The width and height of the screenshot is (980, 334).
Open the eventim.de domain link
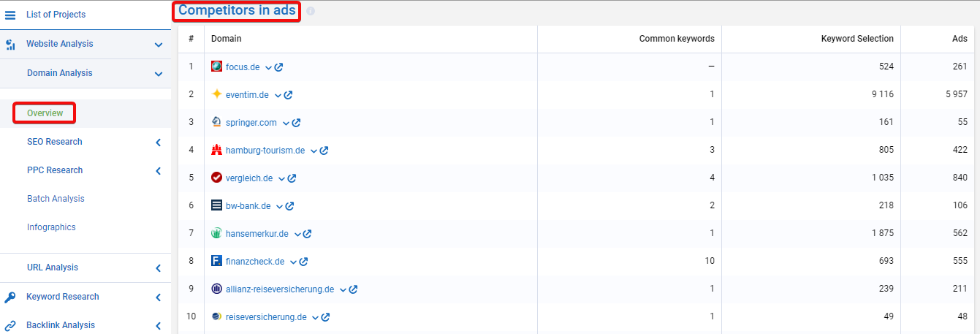tap(247, 95)
